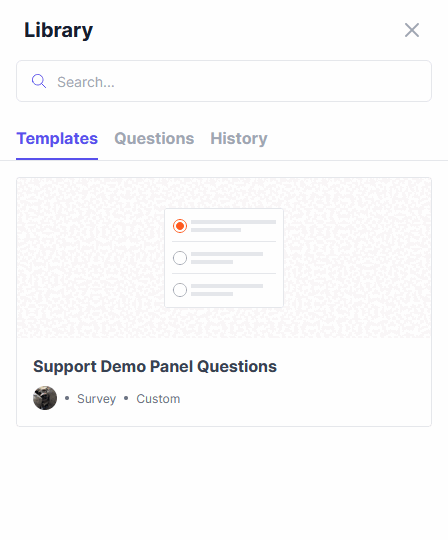Click third option's placeholder lines in the illustration

point(227,290)
